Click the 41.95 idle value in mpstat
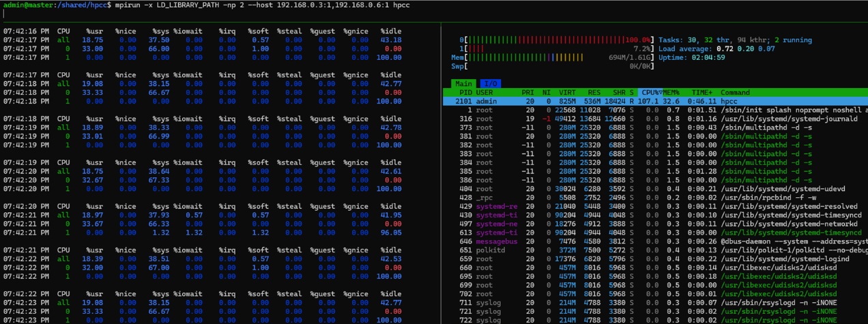This screenshot has height=324, width=868. click(x=392, y=215)
